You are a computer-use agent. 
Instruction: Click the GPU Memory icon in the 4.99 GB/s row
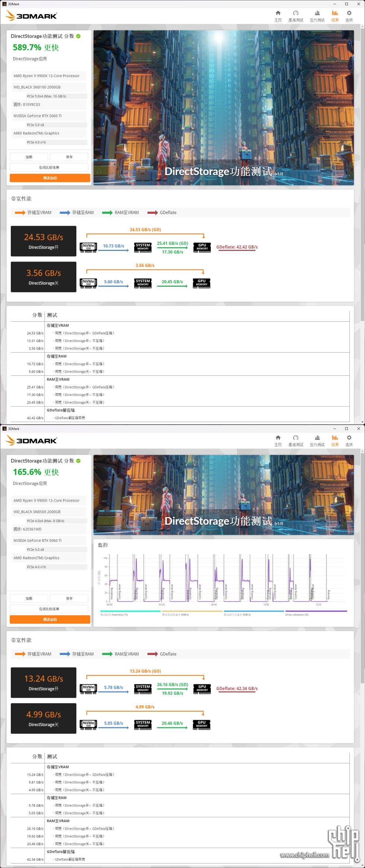(201, 725)
